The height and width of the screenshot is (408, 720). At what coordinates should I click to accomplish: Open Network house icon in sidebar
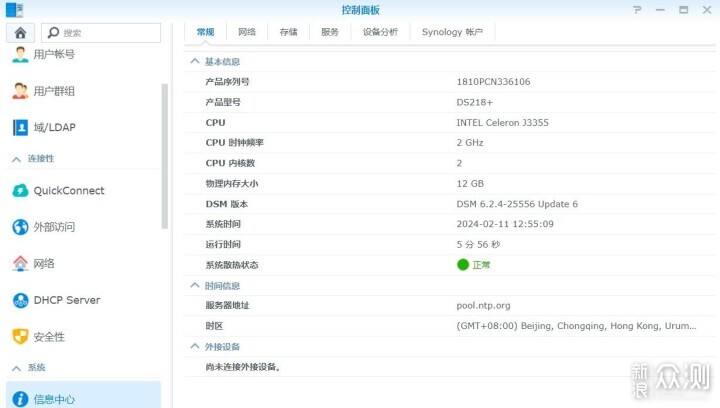20,263
